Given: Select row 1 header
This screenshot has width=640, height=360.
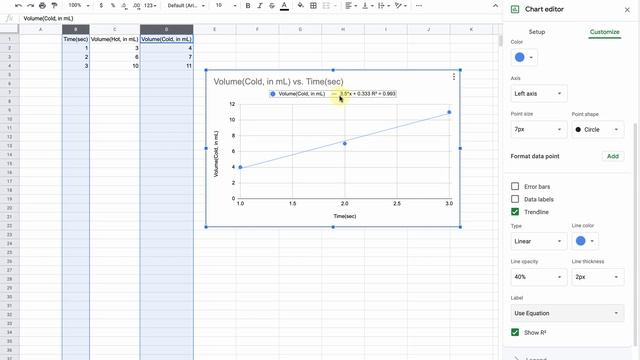Looking at the screenshot, I should pos(9,39).
